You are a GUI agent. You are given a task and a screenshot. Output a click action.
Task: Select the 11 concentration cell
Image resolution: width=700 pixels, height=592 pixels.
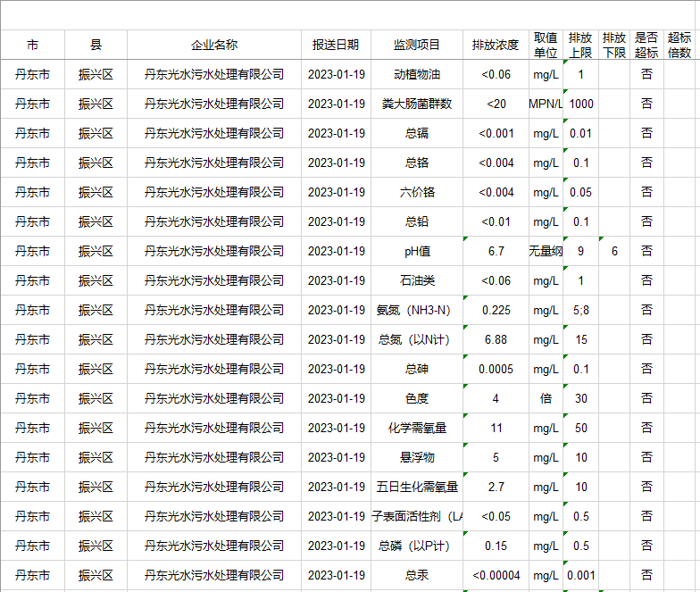(x=496, y=428)
